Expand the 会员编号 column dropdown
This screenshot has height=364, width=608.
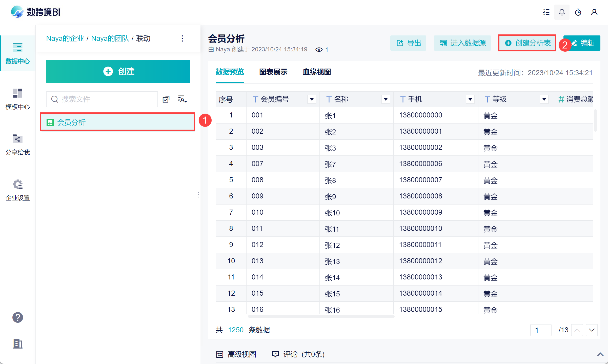(312, 99)
